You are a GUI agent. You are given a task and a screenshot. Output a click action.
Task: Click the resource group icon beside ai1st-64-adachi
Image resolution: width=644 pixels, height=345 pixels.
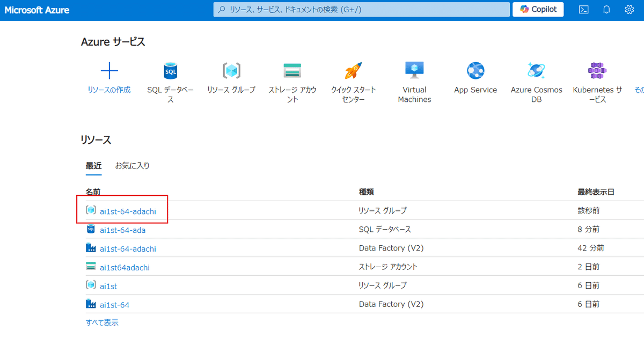91,210
